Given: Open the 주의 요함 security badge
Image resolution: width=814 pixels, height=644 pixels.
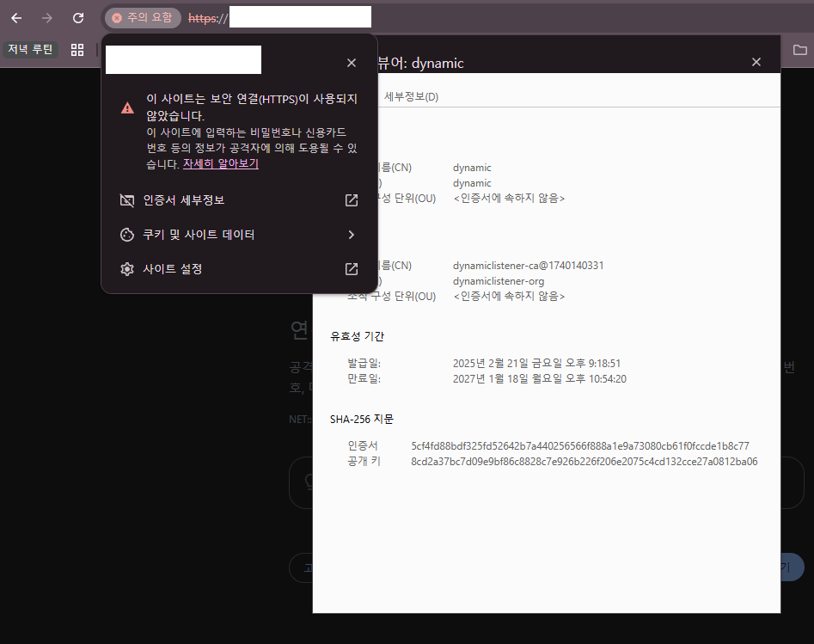Looking at the screenshot, I should [x=142, y=17].
